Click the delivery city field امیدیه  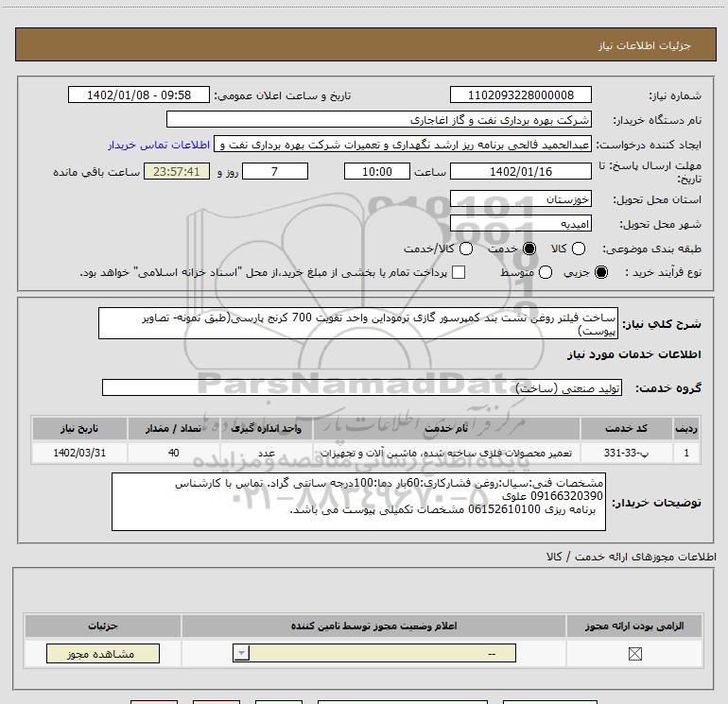click(x=520, y=224)
